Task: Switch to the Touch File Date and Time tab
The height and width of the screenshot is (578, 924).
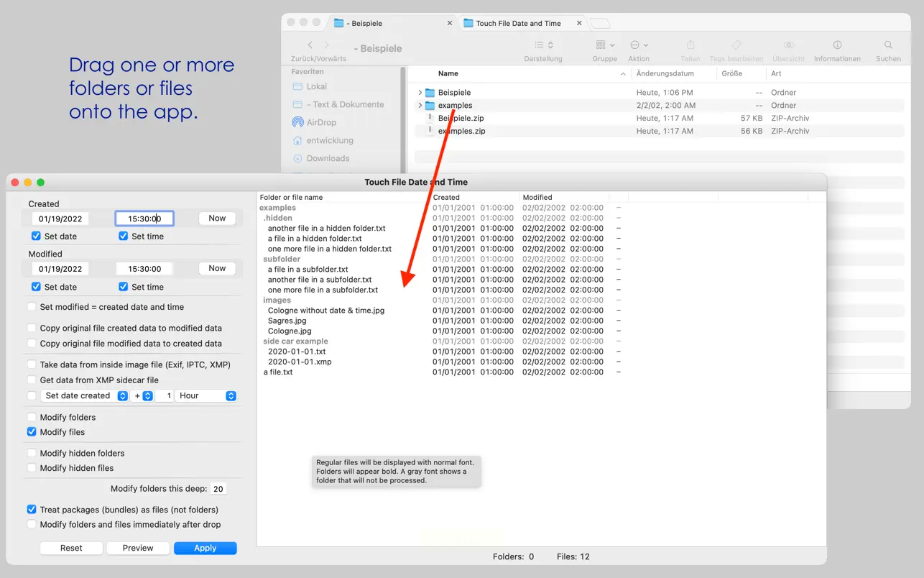Action: pyautogui.click(x=518, y=23)
